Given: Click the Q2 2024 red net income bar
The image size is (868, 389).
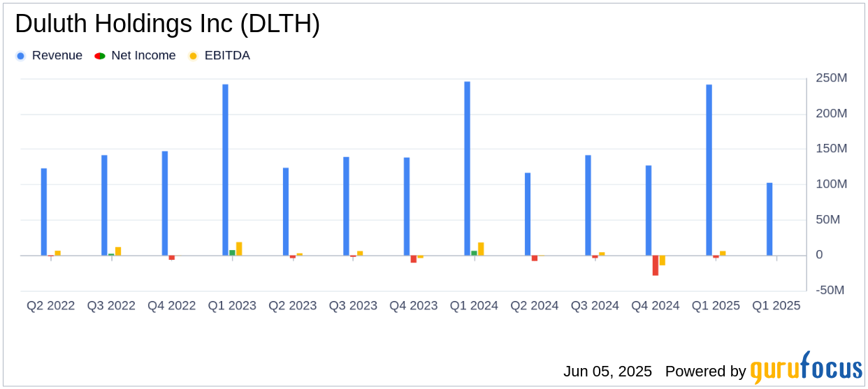Looking at the screenshot, I should point(535,258).
